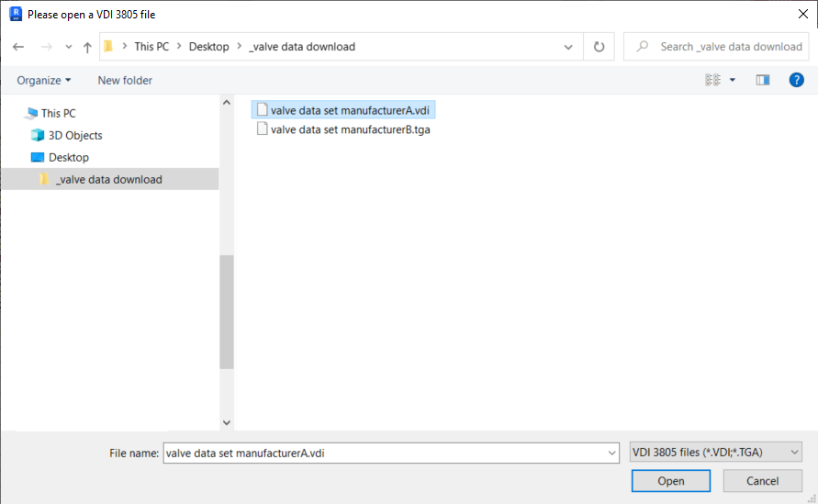Viewport: 818px width, 504px height.
Task: Open help via the question mark icon
Action: (x=796, y=80)
